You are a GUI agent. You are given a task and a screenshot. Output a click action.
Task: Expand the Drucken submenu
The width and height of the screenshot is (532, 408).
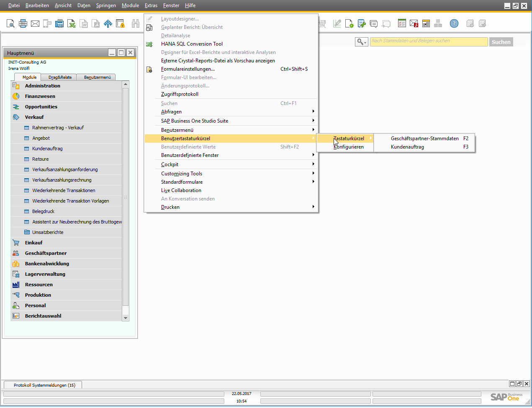(x=170, y=207)
